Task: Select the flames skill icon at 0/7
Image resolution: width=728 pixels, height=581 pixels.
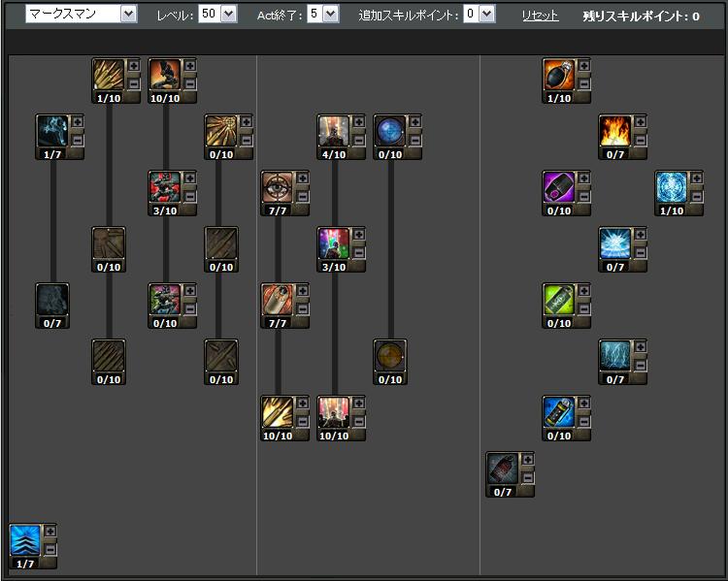Action: tap(615, 130)
